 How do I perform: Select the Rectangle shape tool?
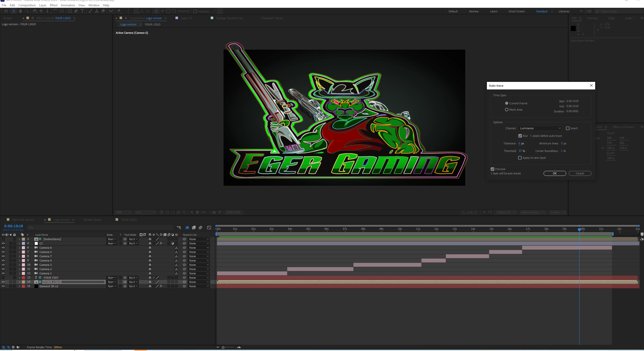coord(69,11)
